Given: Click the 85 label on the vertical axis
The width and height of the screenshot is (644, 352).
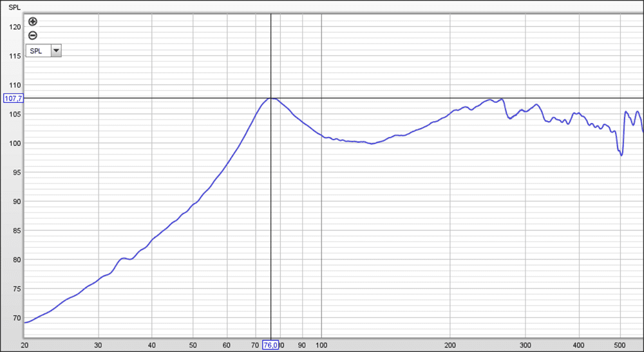Looking at the screenshot, I should point(17,231).
